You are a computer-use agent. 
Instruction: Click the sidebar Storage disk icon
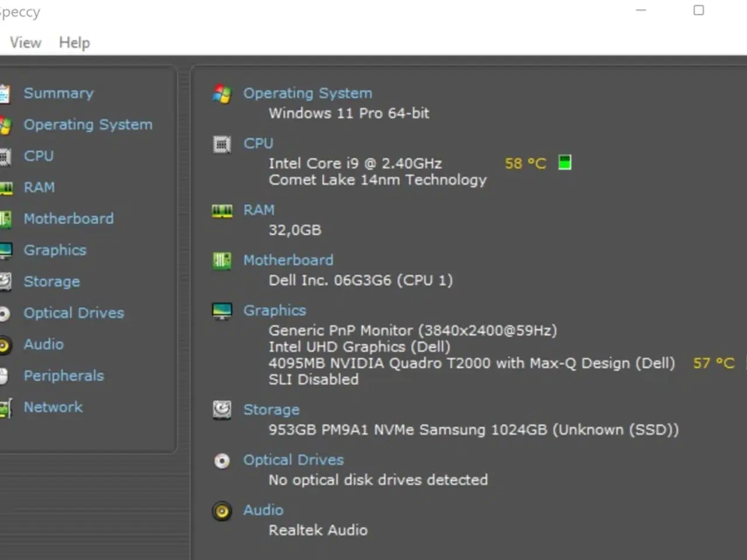[5, 282]
